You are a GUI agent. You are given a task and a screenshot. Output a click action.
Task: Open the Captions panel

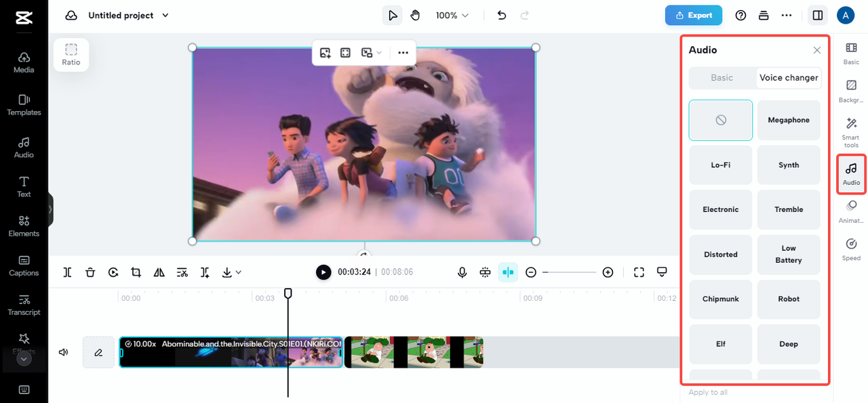[x=24, y=266]
